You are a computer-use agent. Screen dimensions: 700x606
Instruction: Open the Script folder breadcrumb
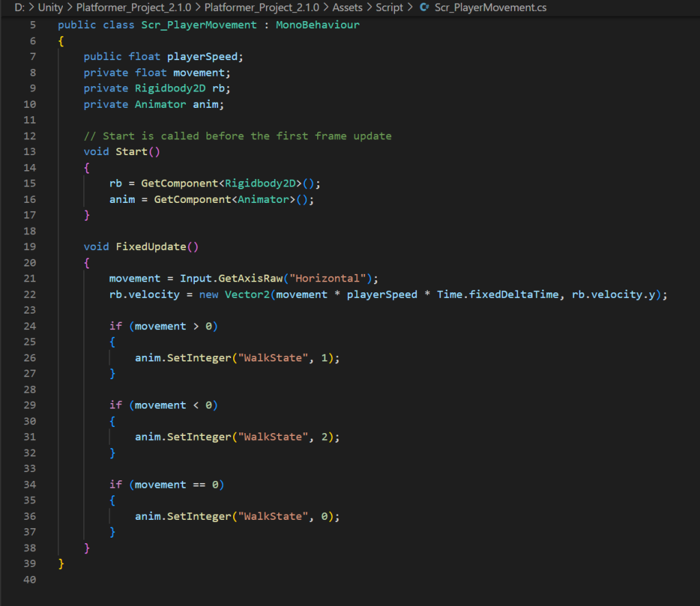point(390,8)
